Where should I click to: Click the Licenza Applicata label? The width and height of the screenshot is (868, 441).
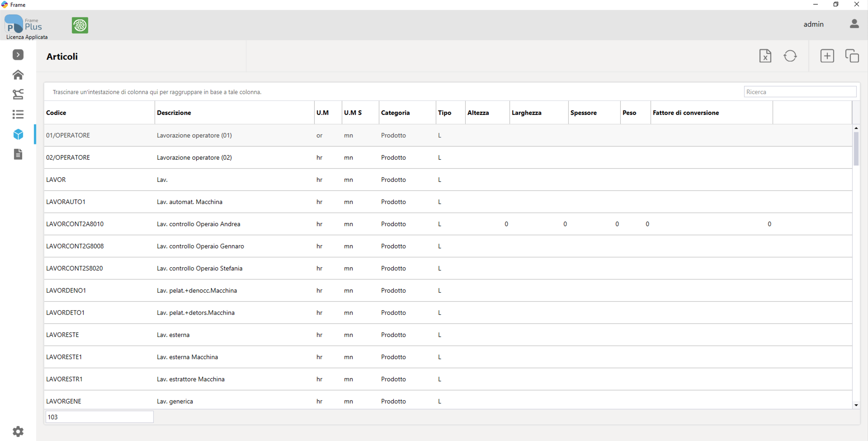pyautogui.click(x=27, y=37)
